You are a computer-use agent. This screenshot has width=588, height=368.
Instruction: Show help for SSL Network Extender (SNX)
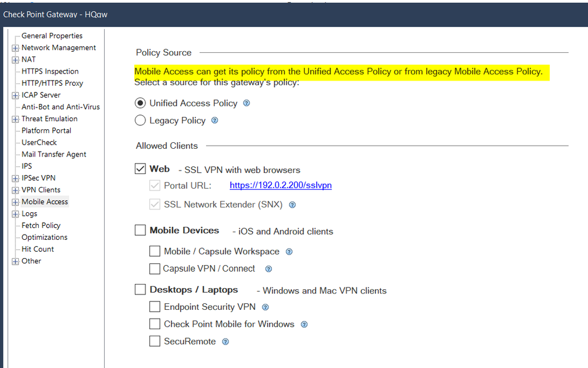292,205
